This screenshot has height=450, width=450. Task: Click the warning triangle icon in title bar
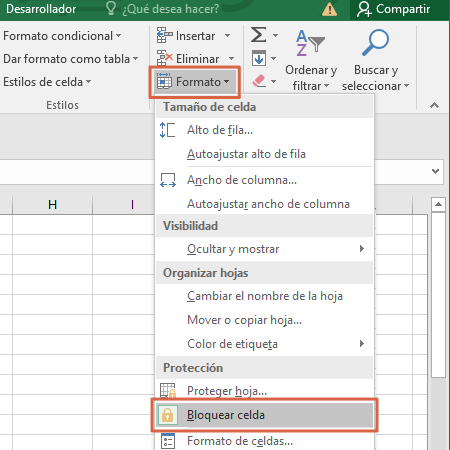pos(329,9)
